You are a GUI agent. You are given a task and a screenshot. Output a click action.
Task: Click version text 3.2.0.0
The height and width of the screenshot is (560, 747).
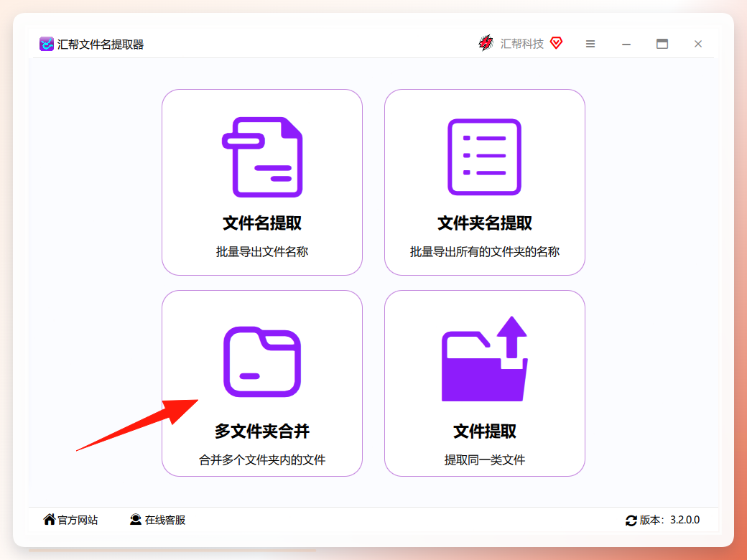tap(685, 520)
